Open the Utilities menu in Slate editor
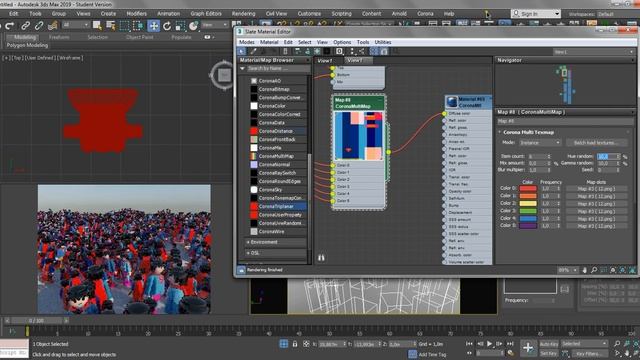 (382, 42)
